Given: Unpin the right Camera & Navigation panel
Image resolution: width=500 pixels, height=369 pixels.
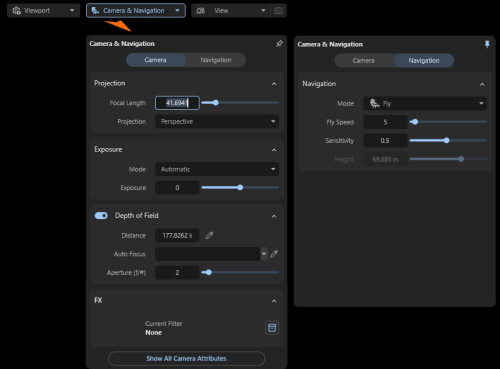Looking at the screenshot, I should [x=487, y=44].
